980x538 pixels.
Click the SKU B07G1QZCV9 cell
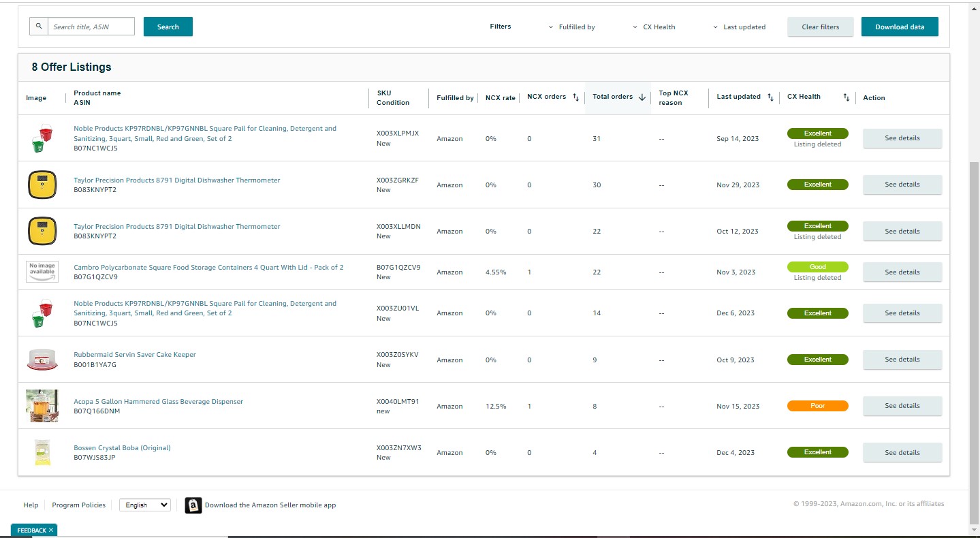point(398,268)
